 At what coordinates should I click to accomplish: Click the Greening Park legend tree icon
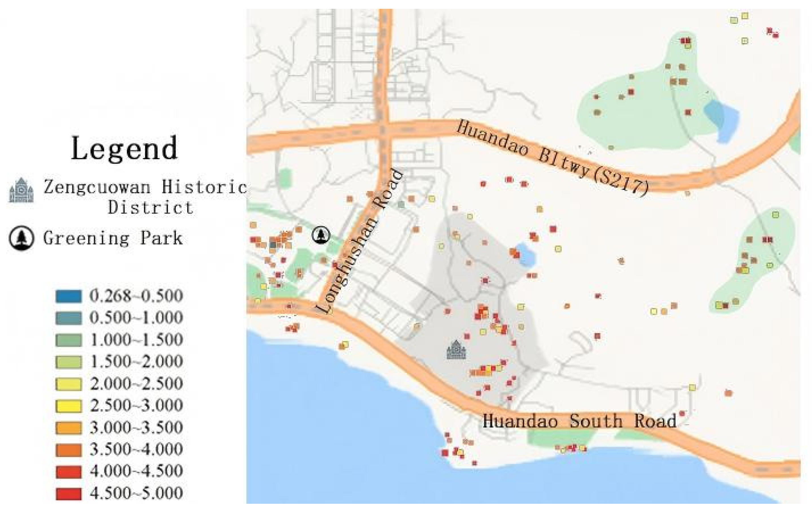pos(21,238)
